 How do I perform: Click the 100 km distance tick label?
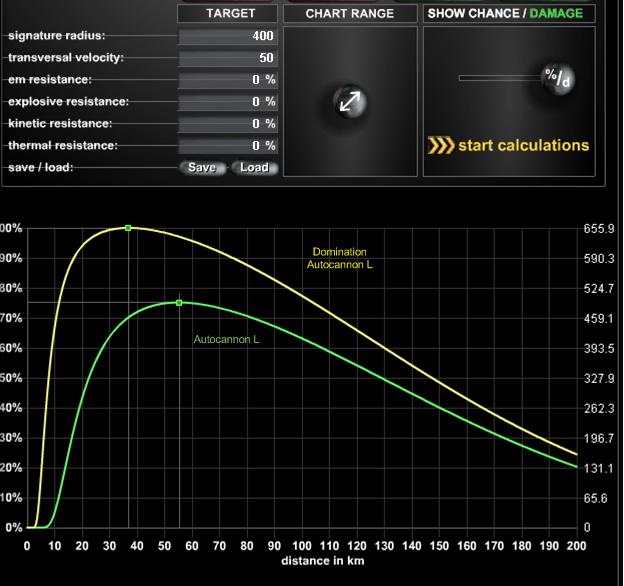click(302, 545)
